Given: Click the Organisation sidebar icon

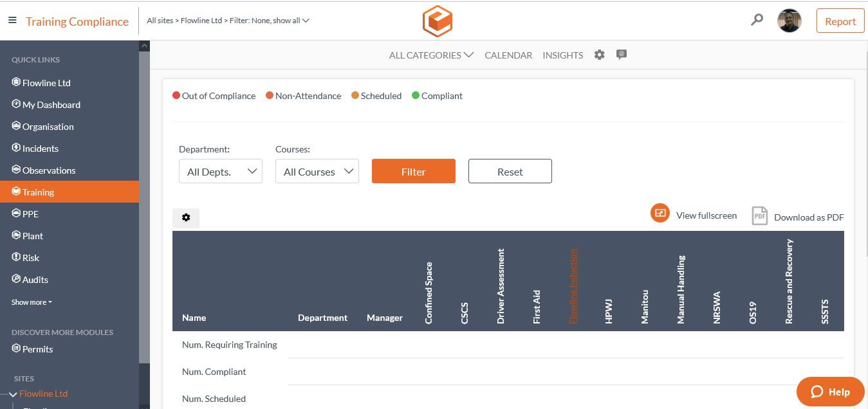Looking at the screenshot, I should (x=17, y=126).
